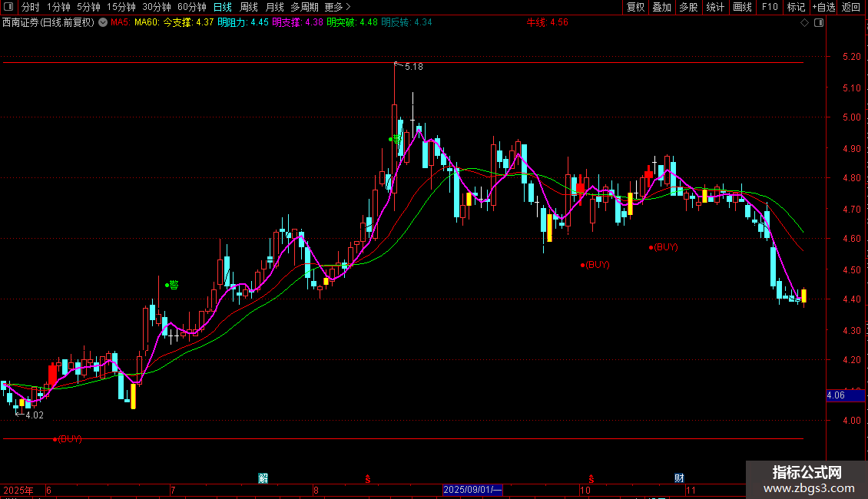Screen dimensions: 868x499
Task: Switch to 周线 weekly chart
Action: pyautogui.click(x=249, y=7)
